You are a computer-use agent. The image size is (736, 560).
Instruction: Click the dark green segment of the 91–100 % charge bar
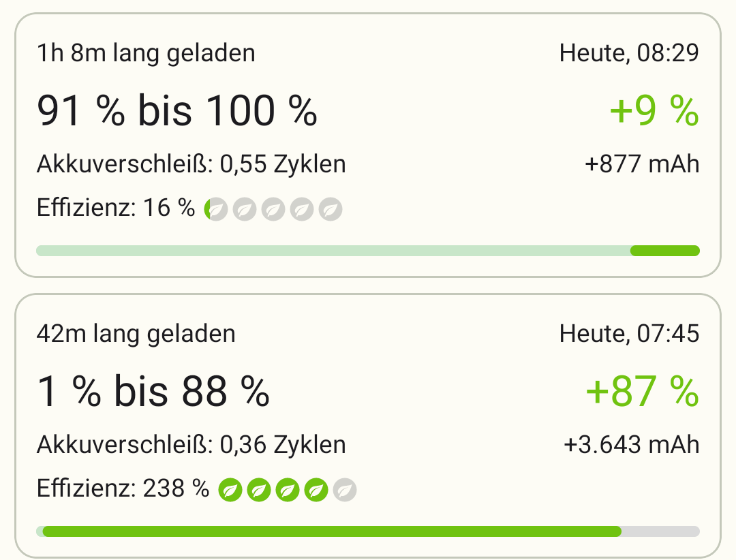point(664,251)
